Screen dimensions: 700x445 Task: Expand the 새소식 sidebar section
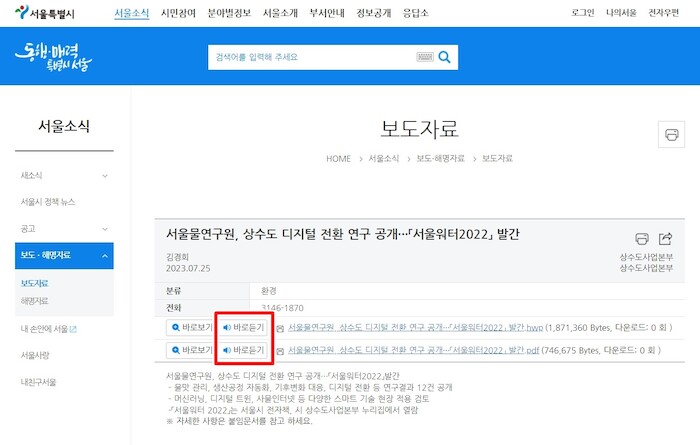point(105,175)
